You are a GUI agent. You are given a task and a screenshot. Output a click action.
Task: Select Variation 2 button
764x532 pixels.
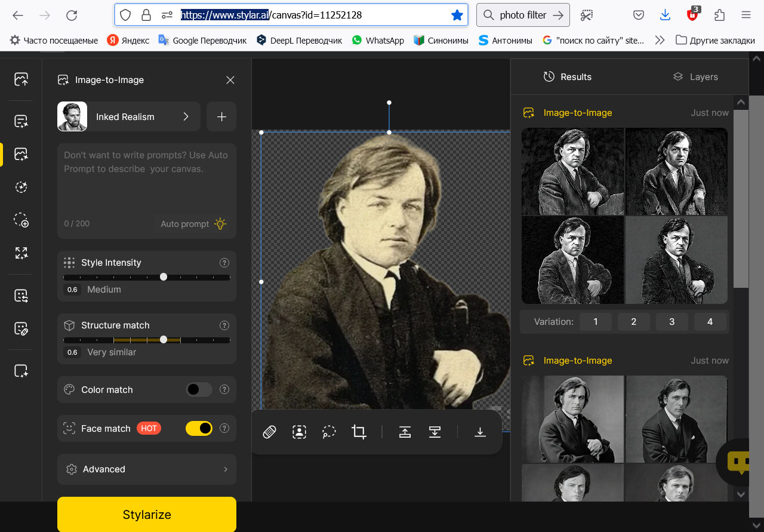point(633,322)
